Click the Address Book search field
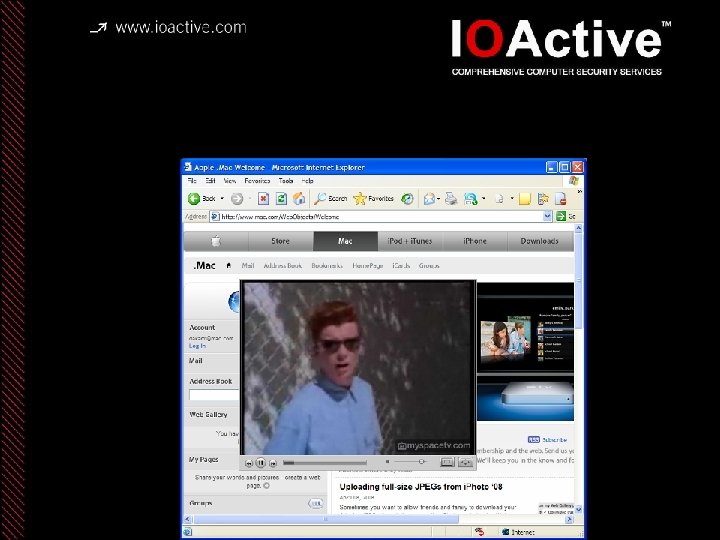 click(x=214, y=395)
